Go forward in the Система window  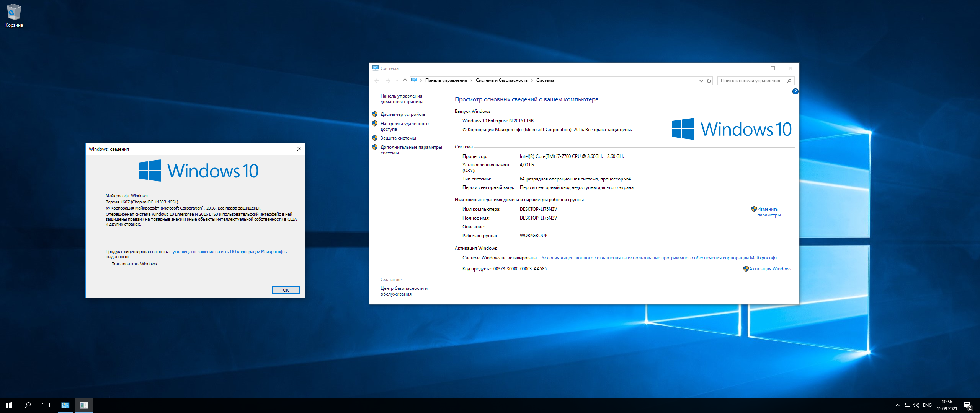(x=388, y=81)
